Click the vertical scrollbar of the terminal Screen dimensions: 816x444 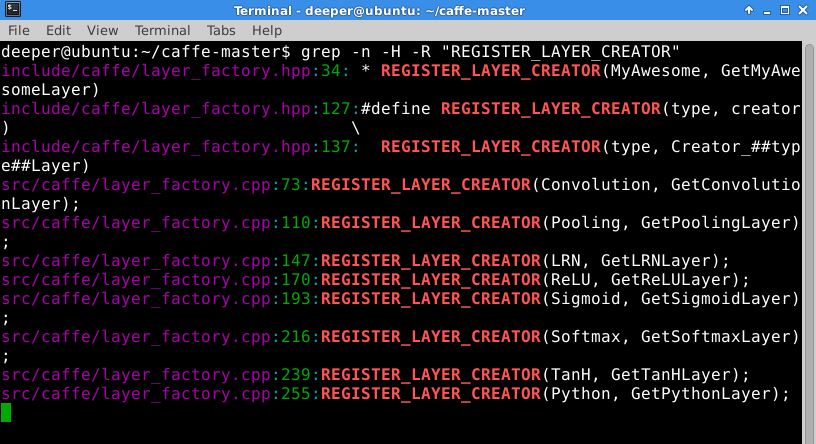[x=809, y=242]
